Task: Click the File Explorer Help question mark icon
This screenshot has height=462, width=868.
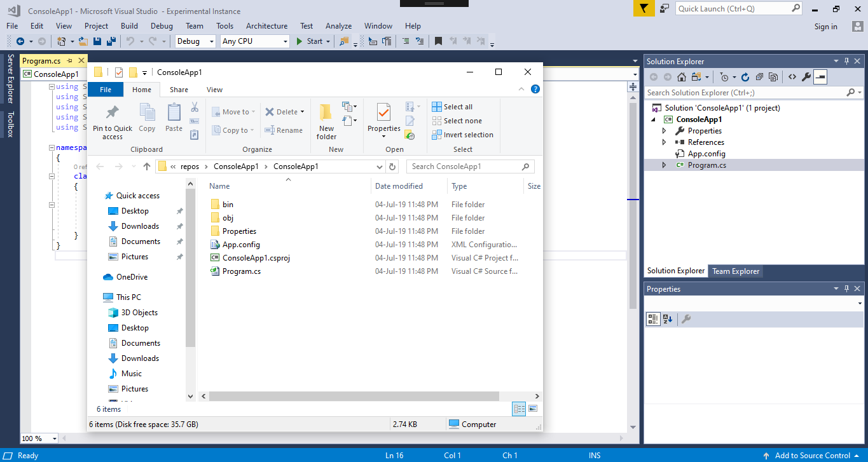Action: 535,89
